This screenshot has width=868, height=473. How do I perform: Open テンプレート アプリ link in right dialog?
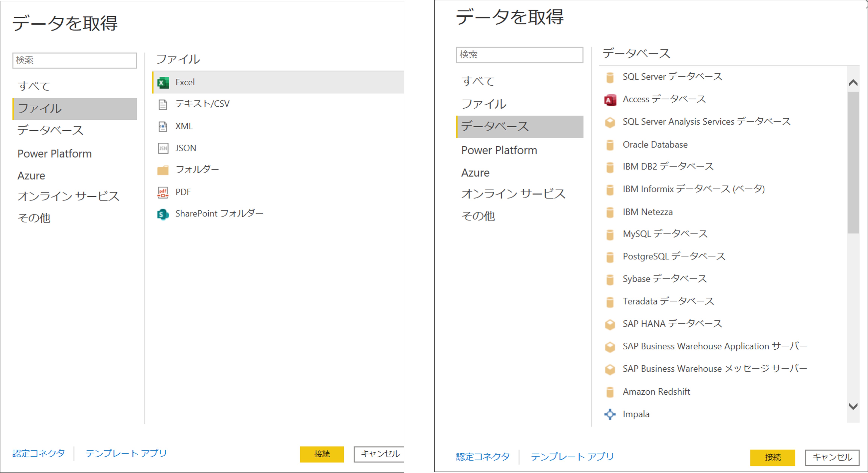[572, 457]
